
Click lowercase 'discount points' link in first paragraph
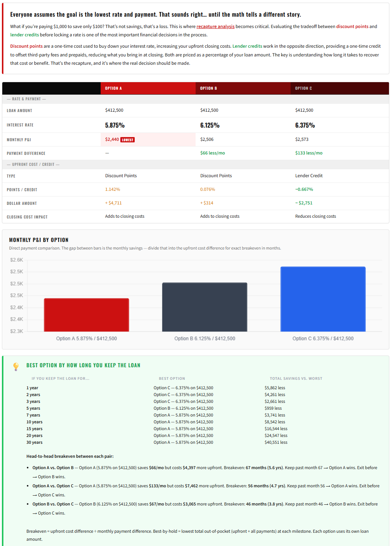(352, 27)
